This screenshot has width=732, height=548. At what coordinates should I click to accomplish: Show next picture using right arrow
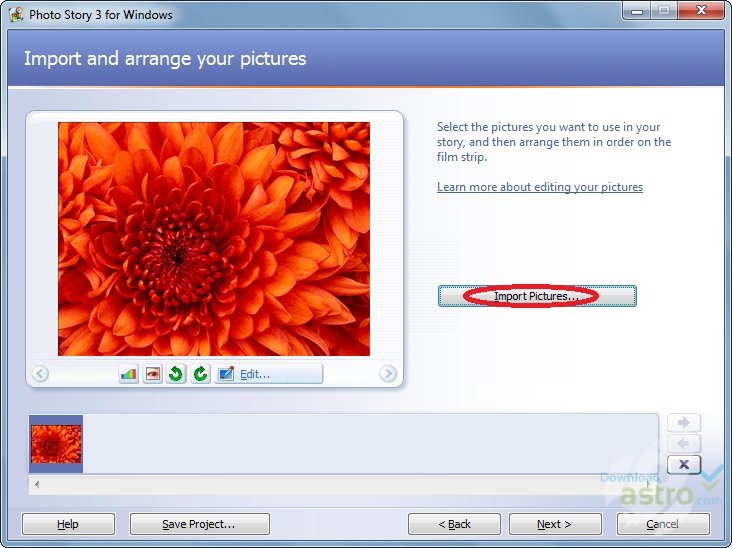(388, 373)
